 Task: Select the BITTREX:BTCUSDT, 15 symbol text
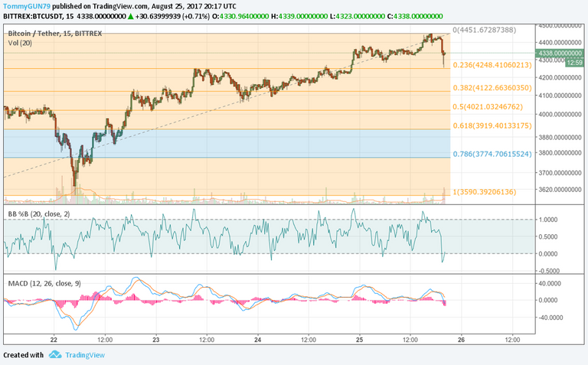(38, 17)
